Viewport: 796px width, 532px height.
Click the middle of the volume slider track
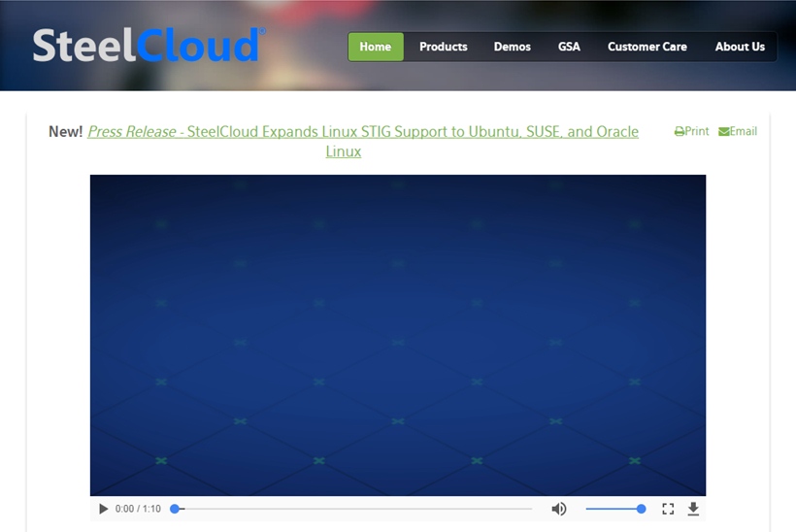pyautogui.click(x=614, y=509)
